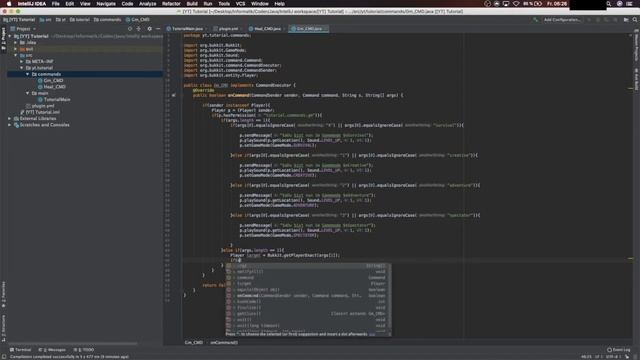This screenshot has height=360, width=640.
Task: Open the Project view selector dropdown
Action: [x=23, y=29]
